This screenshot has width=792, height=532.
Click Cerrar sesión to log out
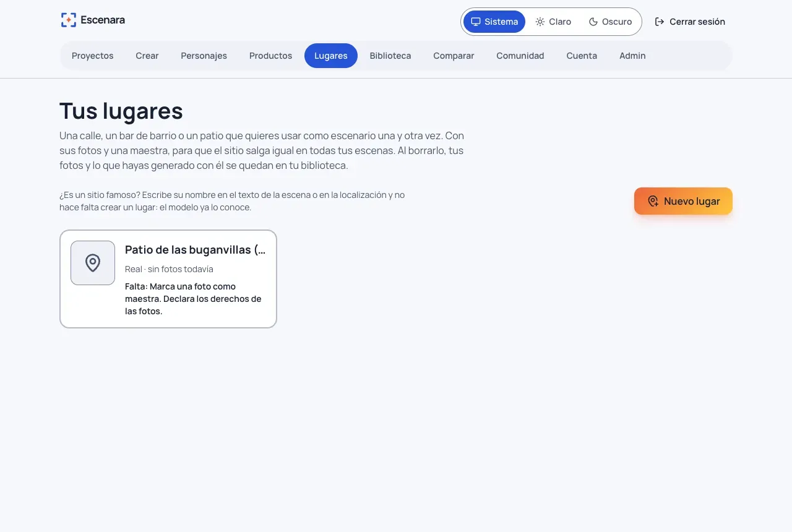pyautogui.click(x=690, y=22)
